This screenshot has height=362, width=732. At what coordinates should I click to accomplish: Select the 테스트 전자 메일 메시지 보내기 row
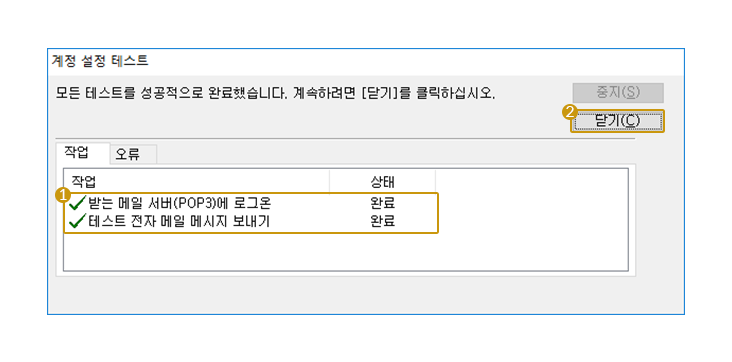(x=251, y=221)
